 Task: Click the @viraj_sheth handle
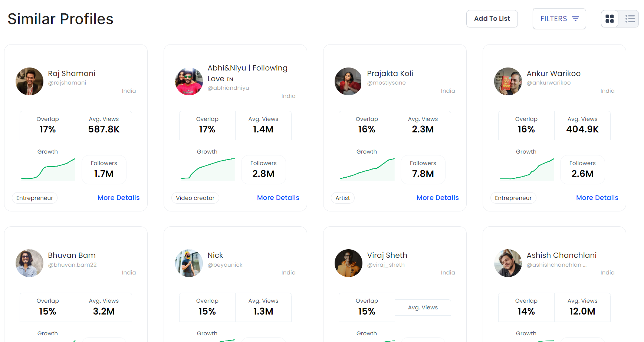[386, 265]
